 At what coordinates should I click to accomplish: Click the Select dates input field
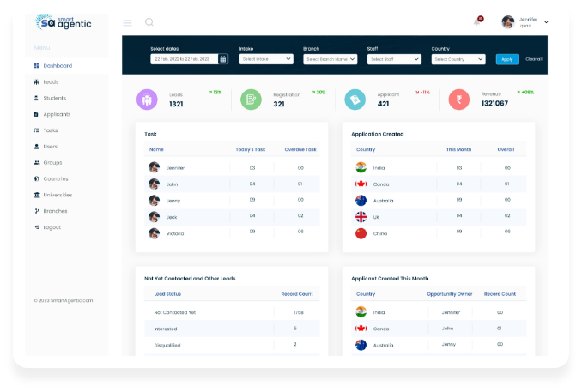click(184, 59)
